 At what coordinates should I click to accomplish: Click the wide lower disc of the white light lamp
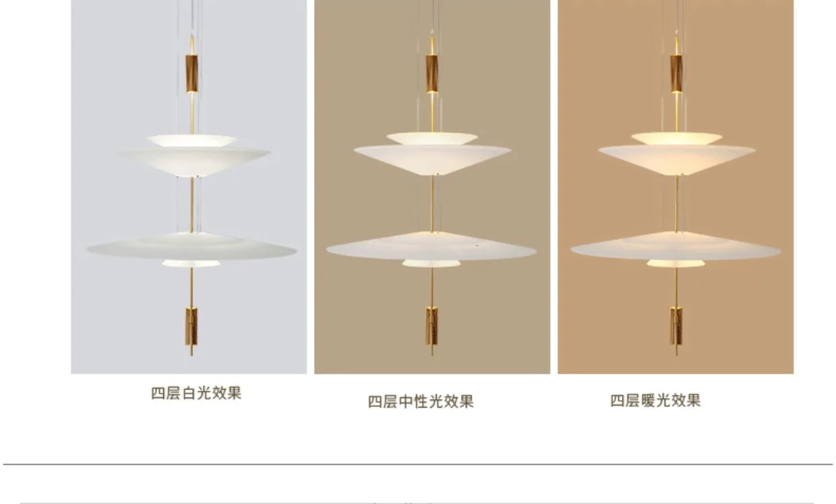[x=191, y=247]
